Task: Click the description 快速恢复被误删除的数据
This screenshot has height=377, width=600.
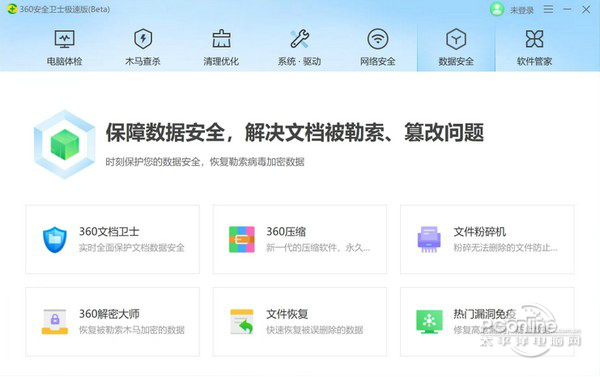Action: click(315, 330)
